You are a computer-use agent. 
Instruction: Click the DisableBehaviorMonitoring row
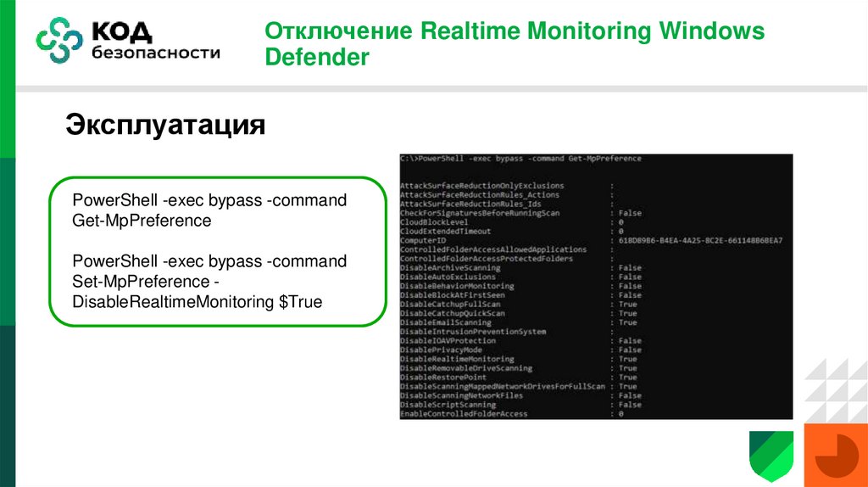tap(521, 286)
